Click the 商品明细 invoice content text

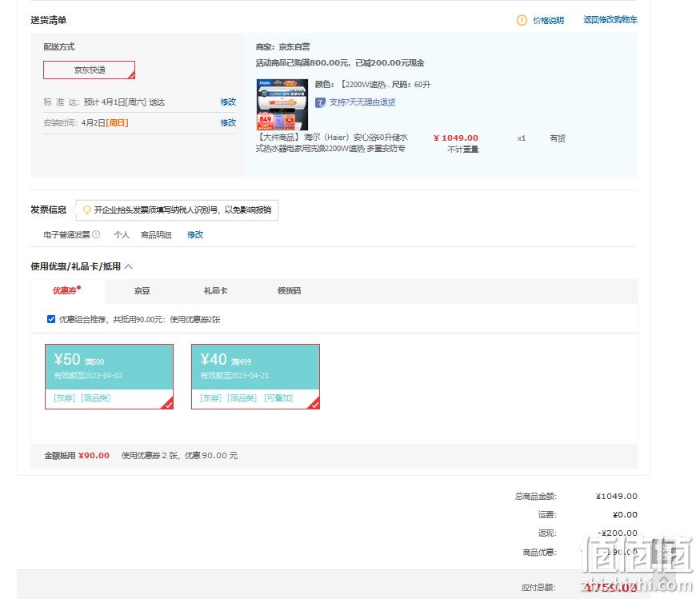point(156,235)
